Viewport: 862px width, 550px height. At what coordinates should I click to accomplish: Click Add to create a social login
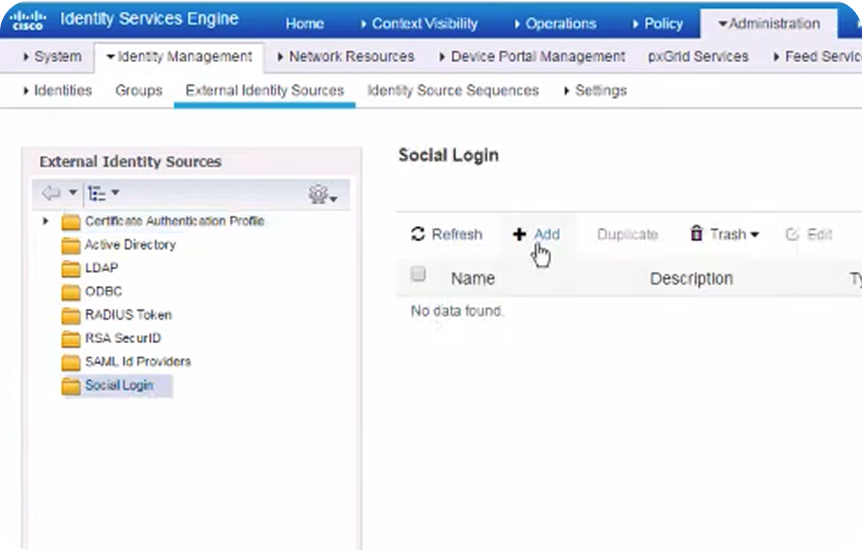click(547, 235)
